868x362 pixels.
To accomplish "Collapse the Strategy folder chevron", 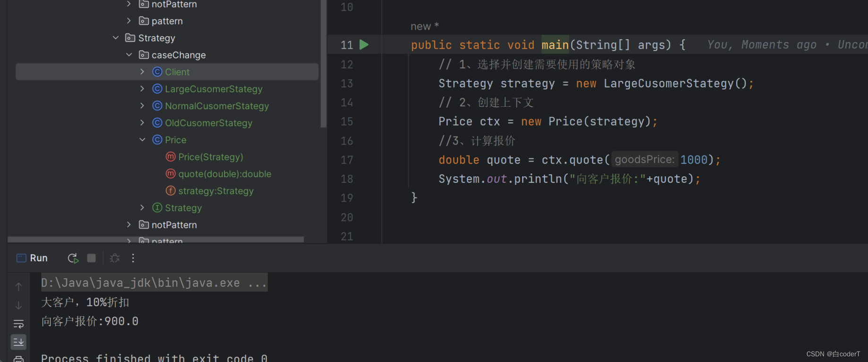I will pyautogui.click(x=116, y=38).
